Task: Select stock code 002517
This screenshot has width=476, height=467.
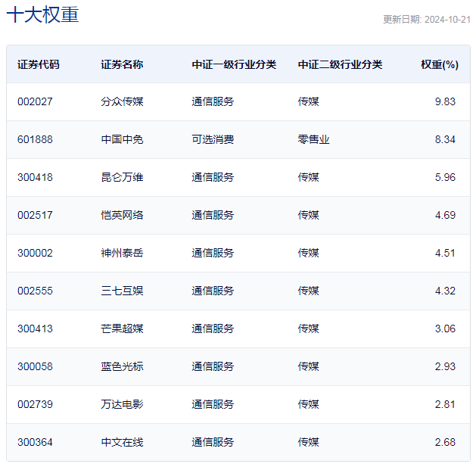Action: [x=36, y=215]
